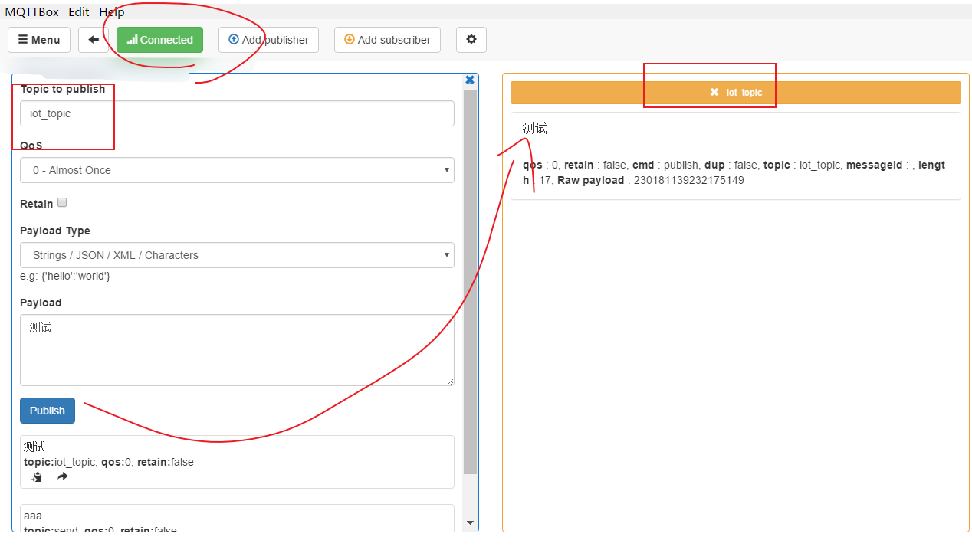Open the Payload Type dropdown
972x560 pixels.
(x=236, y=255)
